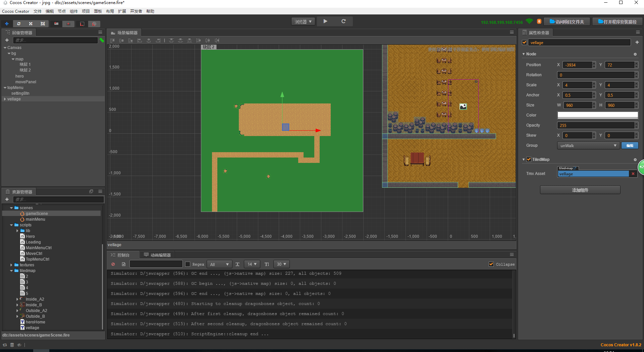Open the 组件 menu
This screenshot has width=644, height=352.
[74, 11]
